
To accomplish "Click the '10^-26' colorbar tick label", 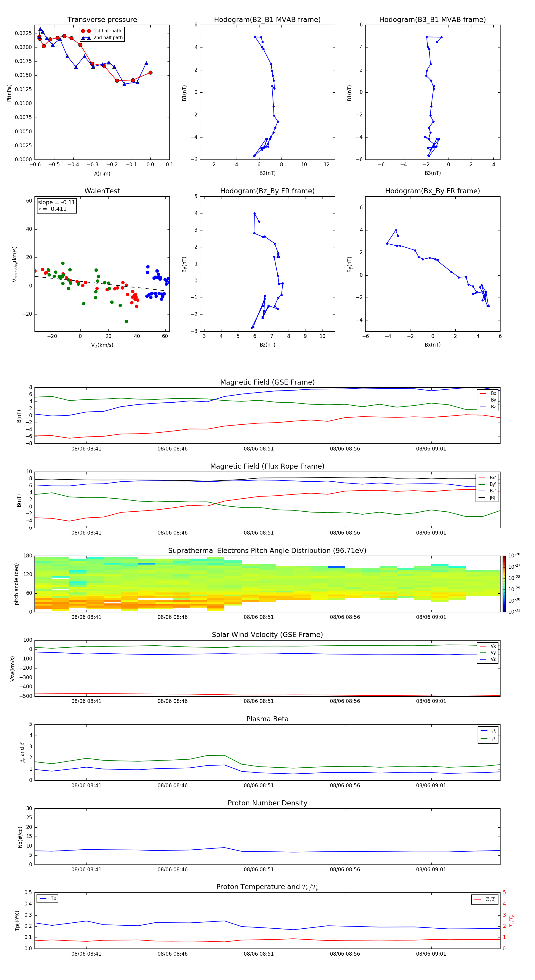I will (x=514, y=555).
